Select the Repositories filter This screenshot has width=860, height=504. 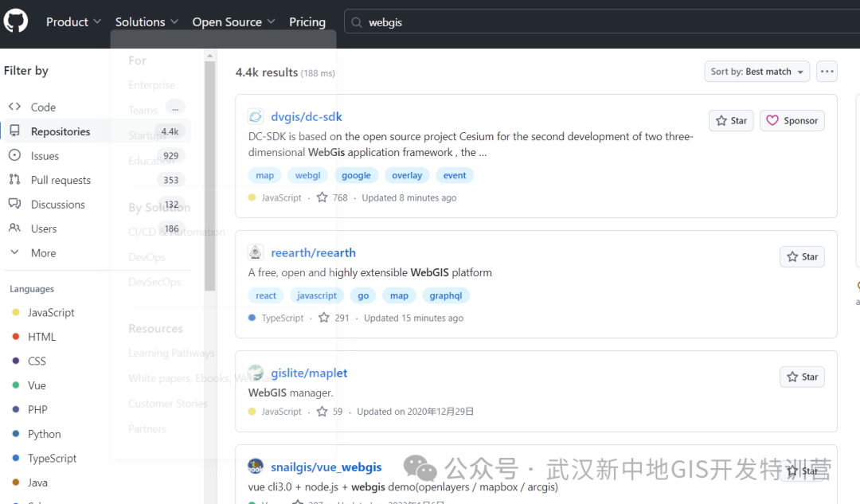98,131
